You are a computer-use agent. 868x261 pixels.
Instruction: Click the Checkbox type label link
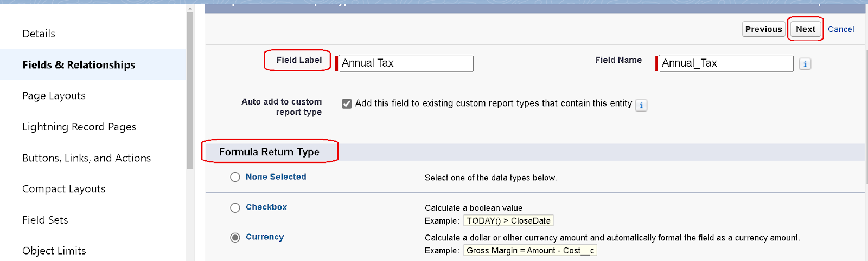click(x=266, y=207)
